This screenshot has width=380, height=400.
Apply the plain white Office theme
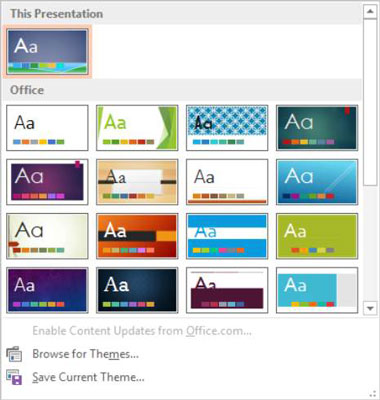(x=47, y=128)
